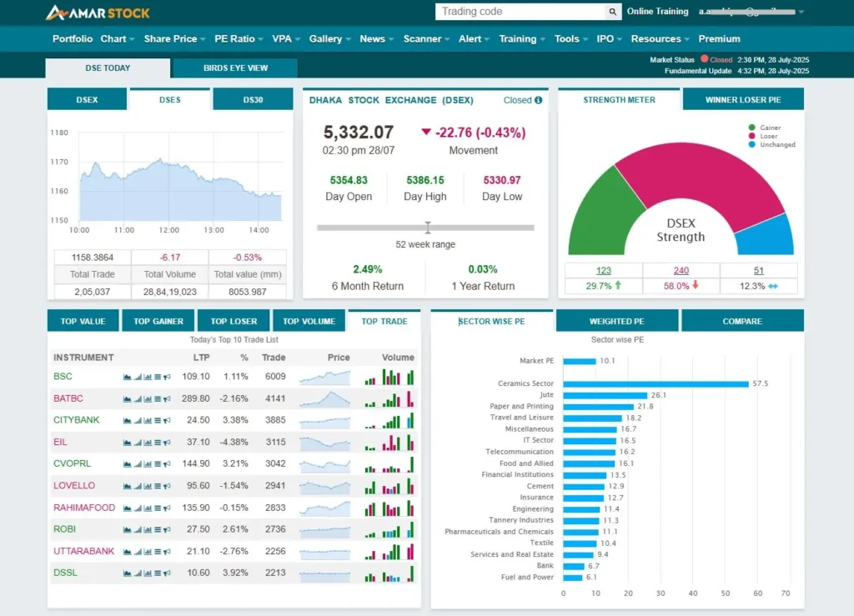Click the list-lines icon in BSC row

coord(158,377)
